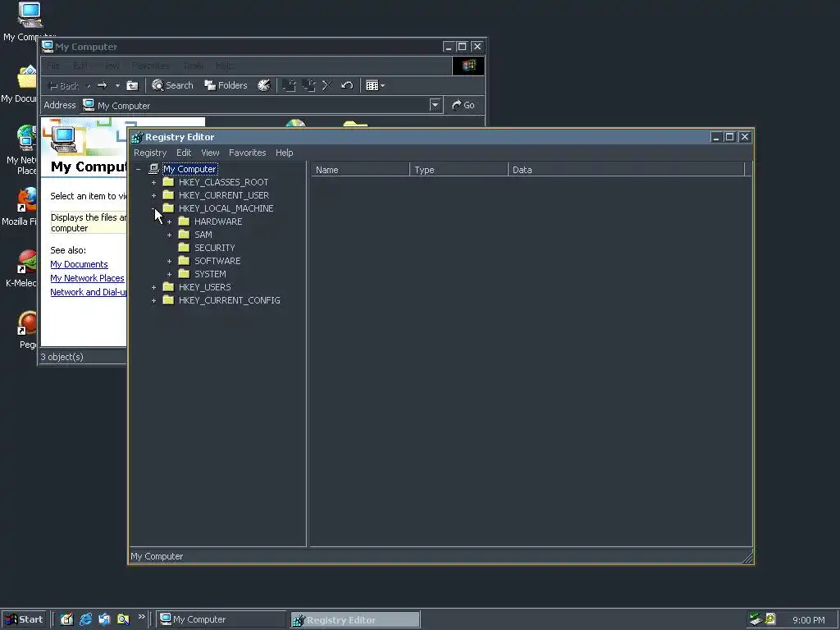Expand the HKEY_CURRENT_CONFIG key
Image resolution: width=840 pixels, height=630 pixels.
point(153,300)
